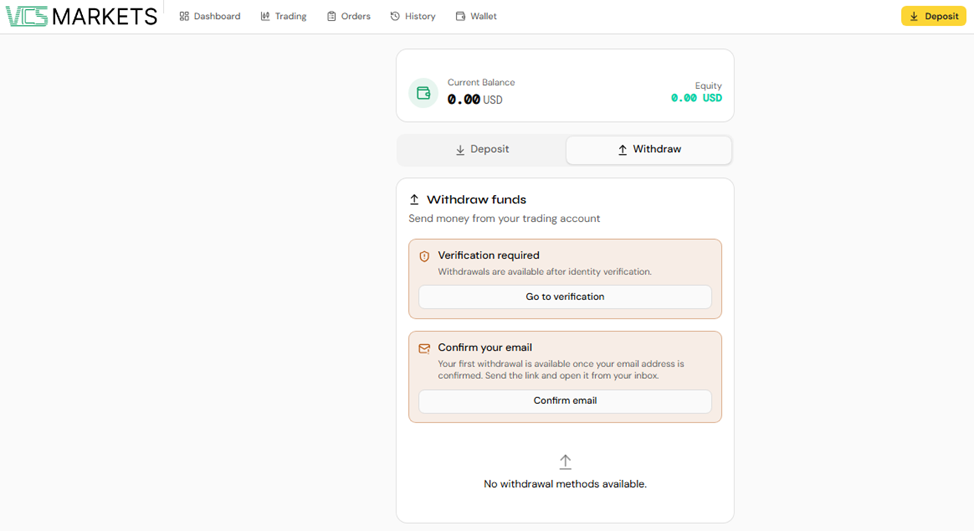This screenshot has width=974, height=531.
Task: Click the arrow icon above No withdrawal methods
Action: click(565, 461)
